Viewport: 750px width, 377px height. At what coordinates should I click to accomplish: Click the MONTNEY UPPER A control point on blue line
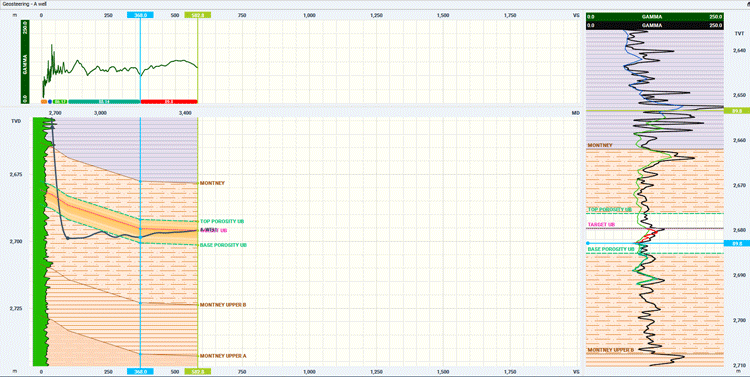(140, 354)
